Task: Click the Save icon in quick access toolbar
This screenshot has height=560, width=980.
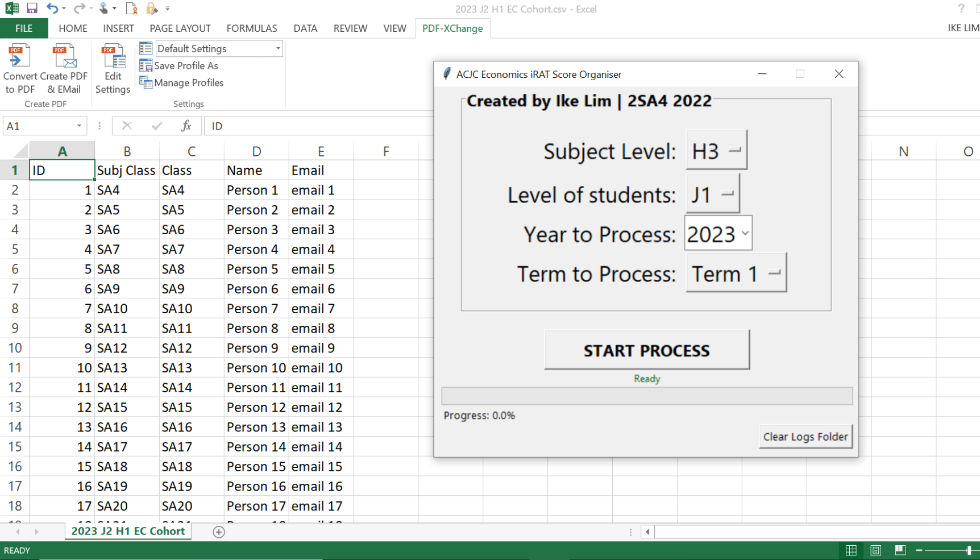Action: coord(32,9)
